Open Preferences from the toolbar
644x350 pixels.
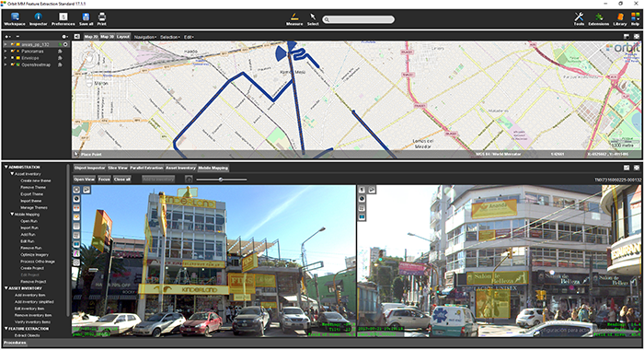(63, 19)
